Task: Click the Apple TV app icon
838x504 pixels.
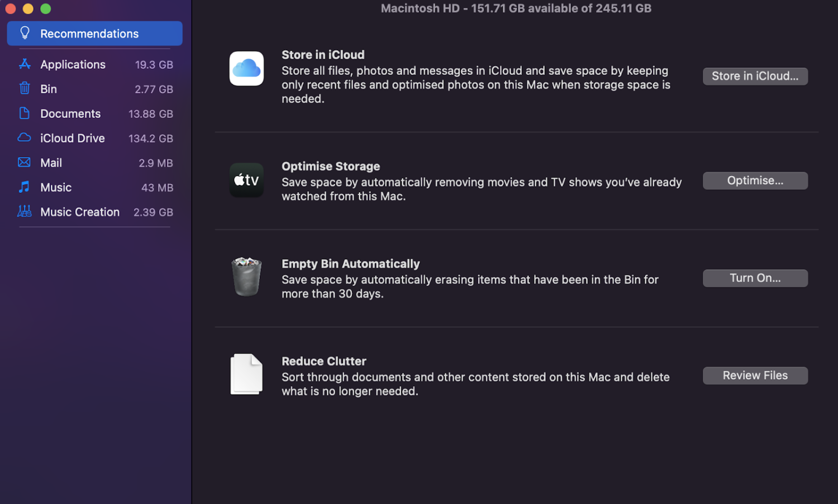Action: pyautogui.click(x=246, y=180)
